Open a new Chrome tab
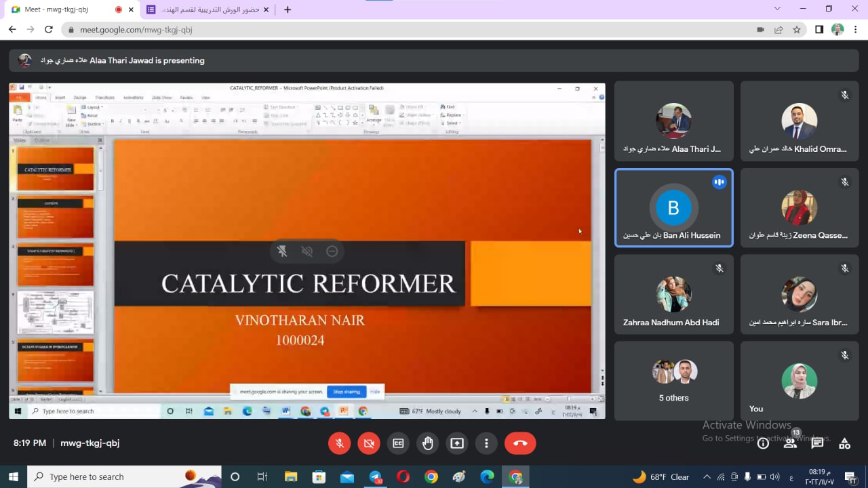This screenshot has width=868, height=488. 288,9
